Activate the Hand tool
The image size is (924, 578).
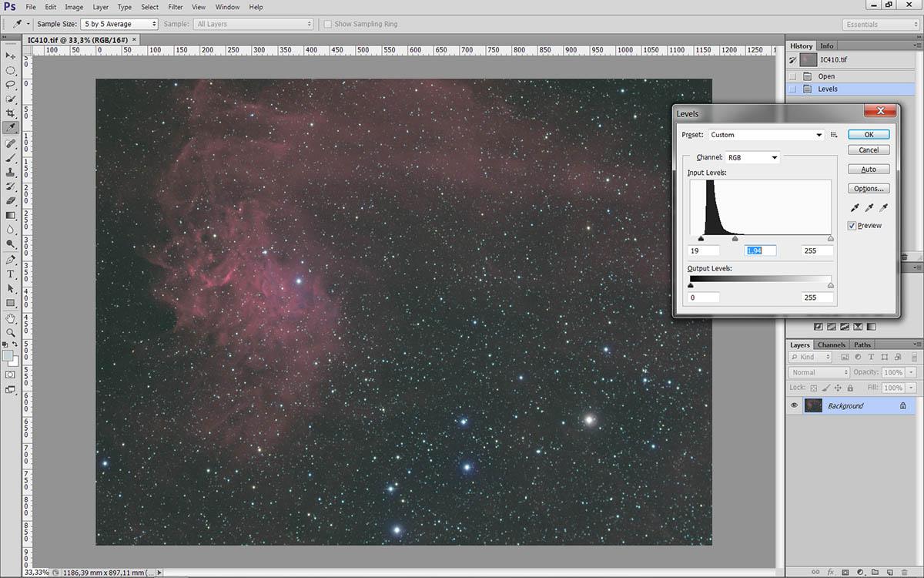pyautogui.click(x=11, y=318)
